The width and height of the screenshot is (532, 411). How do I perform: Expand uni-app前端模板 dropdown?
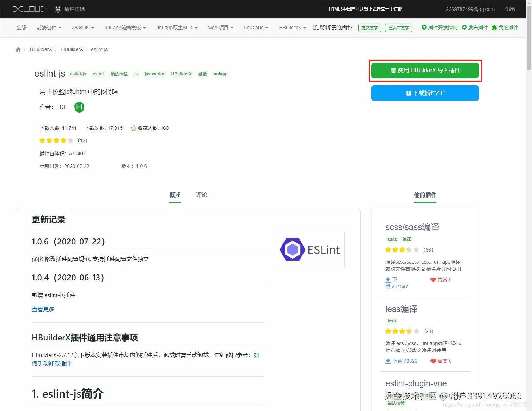pos(125,28)
